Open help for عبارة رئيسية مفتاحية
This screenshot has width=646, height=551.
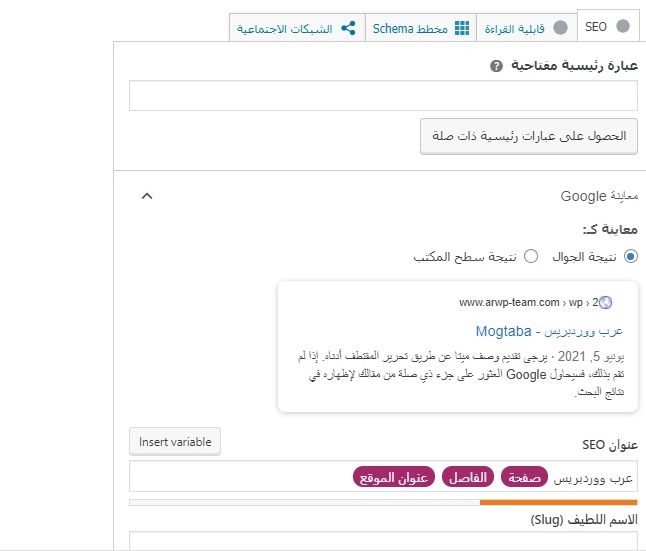(496, 66)
